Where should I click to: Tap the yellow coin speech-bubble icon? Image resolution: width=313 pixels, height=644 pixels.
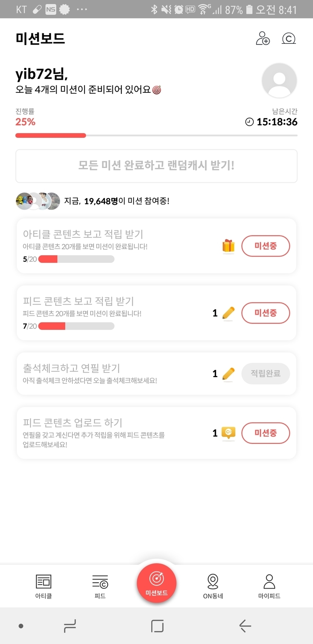click(228, 433)
